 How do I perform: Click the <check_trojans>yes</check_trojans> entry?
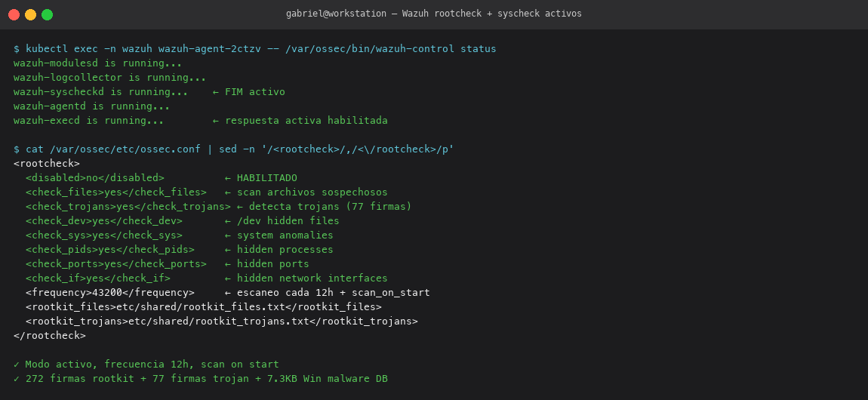click(x=128, y=207)
